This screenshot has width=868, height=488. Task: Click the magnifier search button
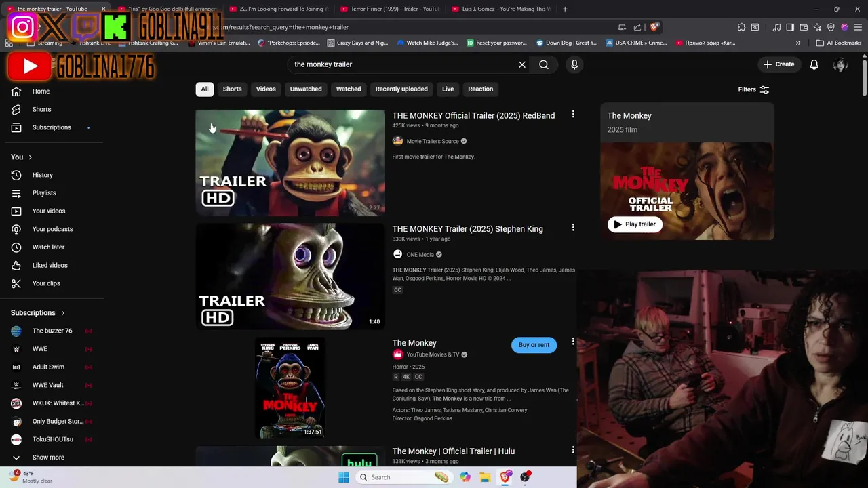(x=544, y=64)
